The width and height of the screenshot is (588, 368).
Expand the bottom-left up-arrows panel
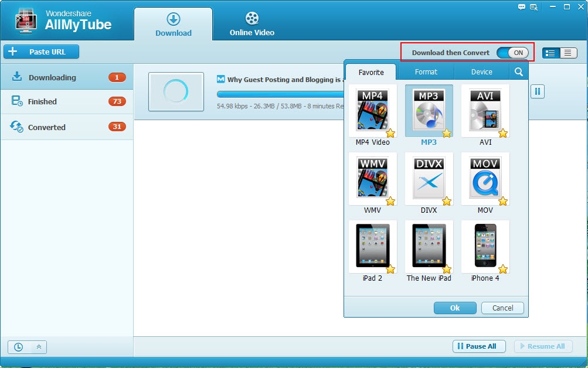coord(39,347)
